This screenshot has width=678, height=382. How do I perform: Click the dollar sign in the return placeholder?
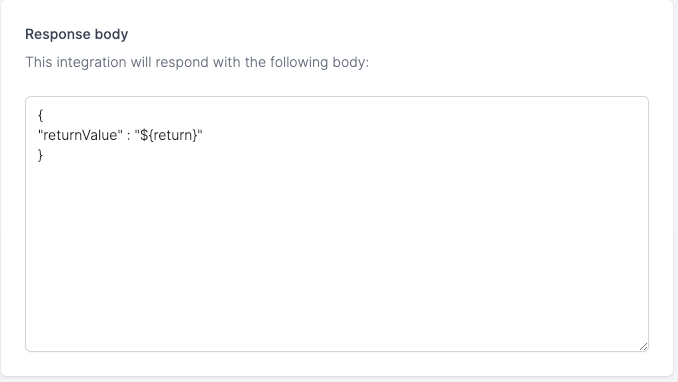(x=144, y=135)
